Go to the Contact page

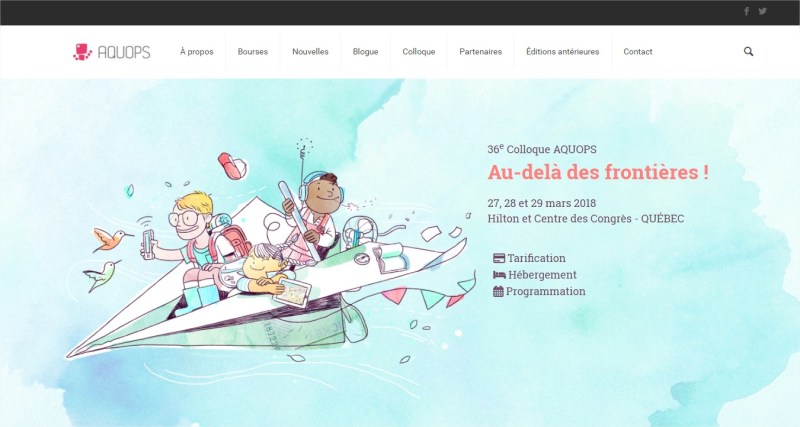(638, 52)
